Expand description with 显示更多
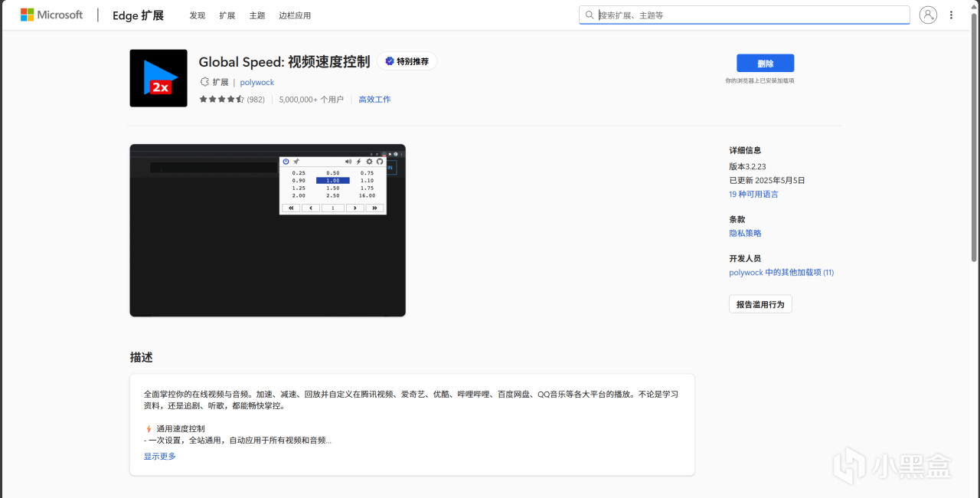This screenshot has width=980, height=498. 160,456
